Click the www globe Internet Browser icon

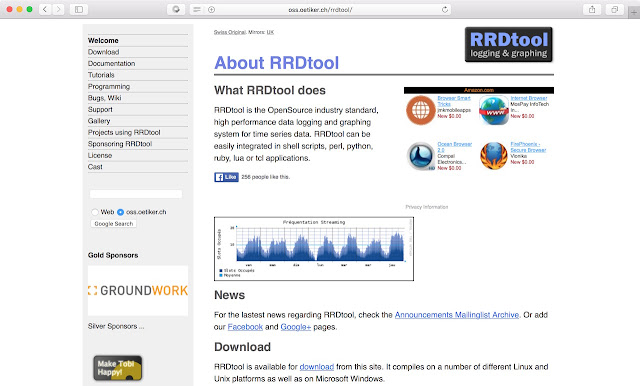pos(494,110)
